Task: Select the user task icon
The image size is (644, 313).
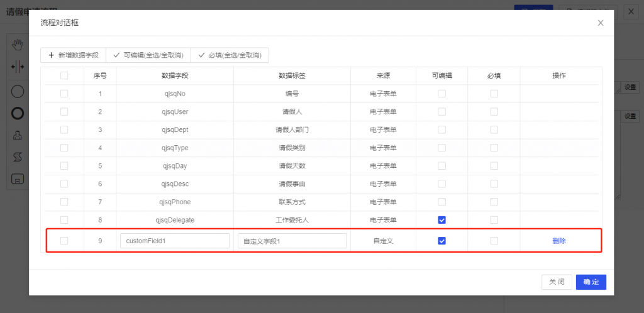Action: click(x=18, y=135)
